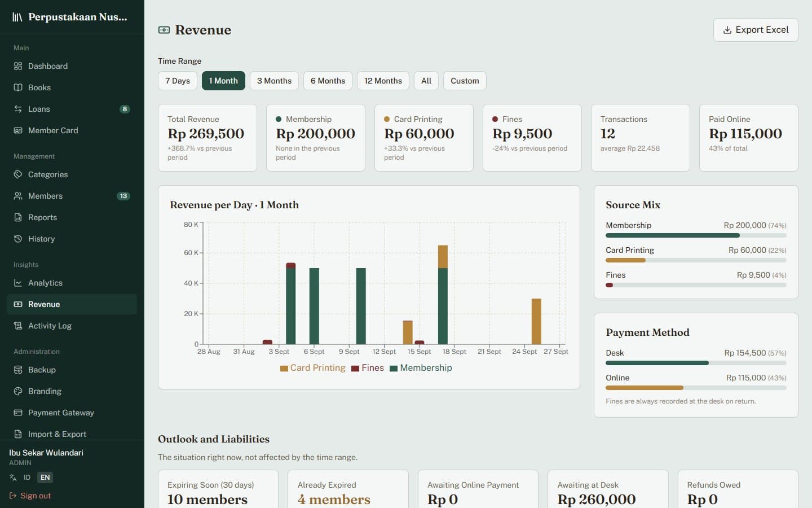
Task: Click the library logo icon beside Perpustakaan
Action: (x=17, y=17)
